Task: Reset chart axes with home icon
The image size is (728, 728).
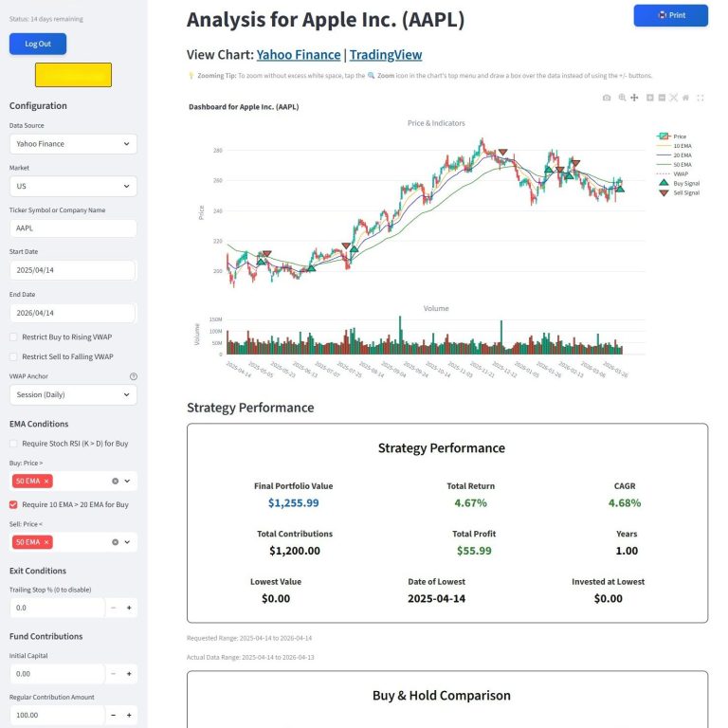Action: pos(685,98)
